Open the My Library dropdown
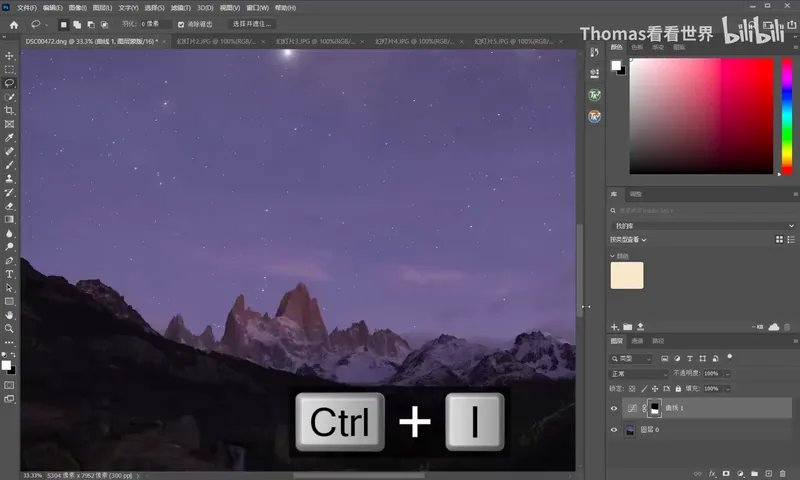The image size is (800, 480). point(702,225)
